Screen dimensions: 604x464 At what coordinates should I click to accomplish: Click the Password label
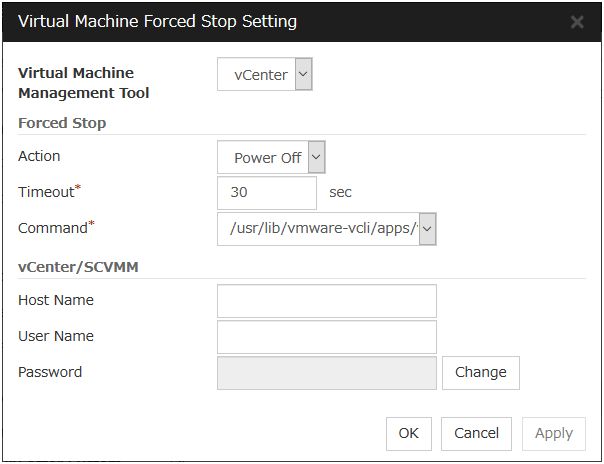pos(50,372)
